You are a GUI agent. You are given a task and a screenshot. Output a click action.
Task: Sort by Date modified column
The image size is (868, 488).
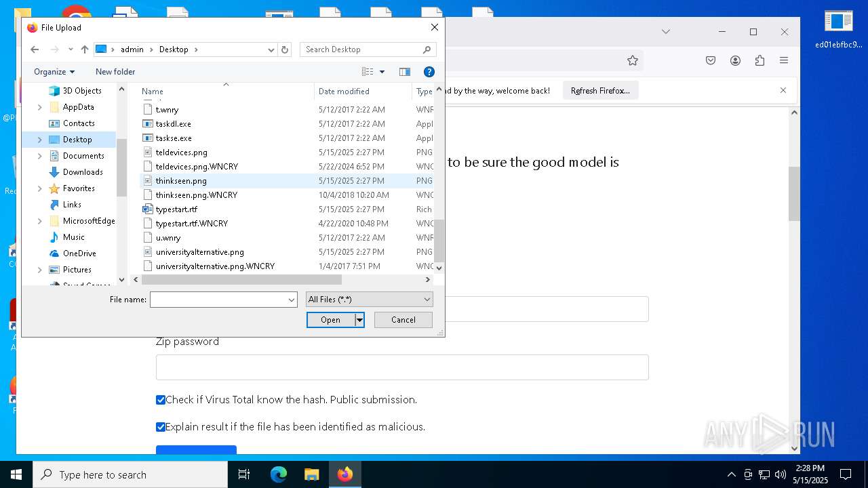click(363, 91)
